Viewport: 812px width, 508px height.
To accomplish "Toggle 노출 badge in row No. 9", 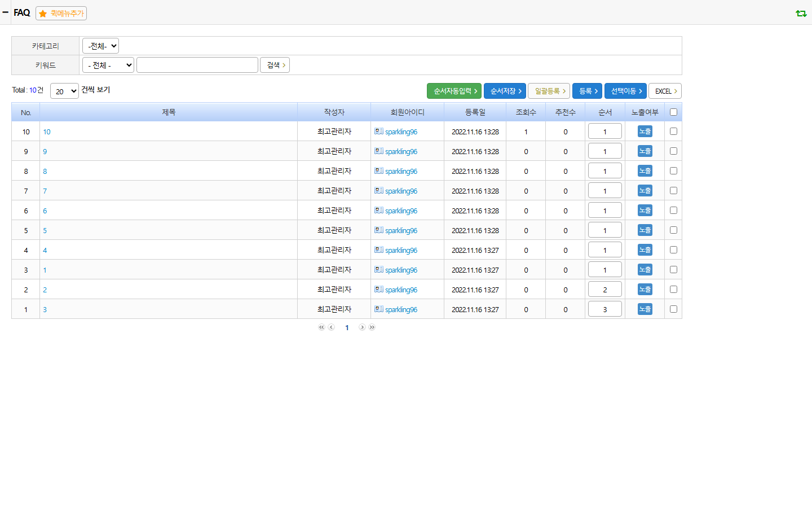I will (645, 151).
